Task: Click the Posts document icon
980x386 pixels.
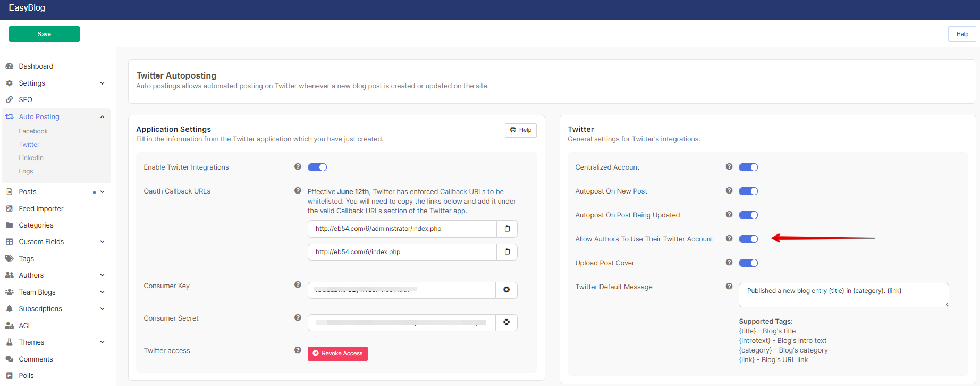Action: 9,192
